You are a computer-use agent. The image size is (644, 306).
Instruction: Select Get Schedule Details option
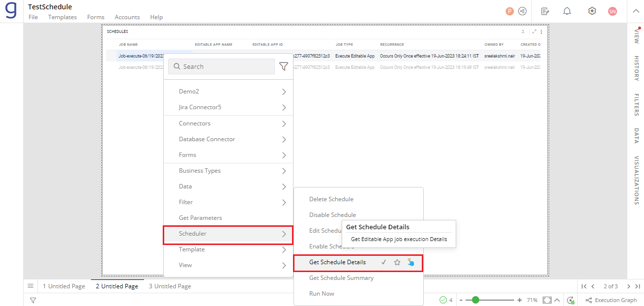(337, 262)
